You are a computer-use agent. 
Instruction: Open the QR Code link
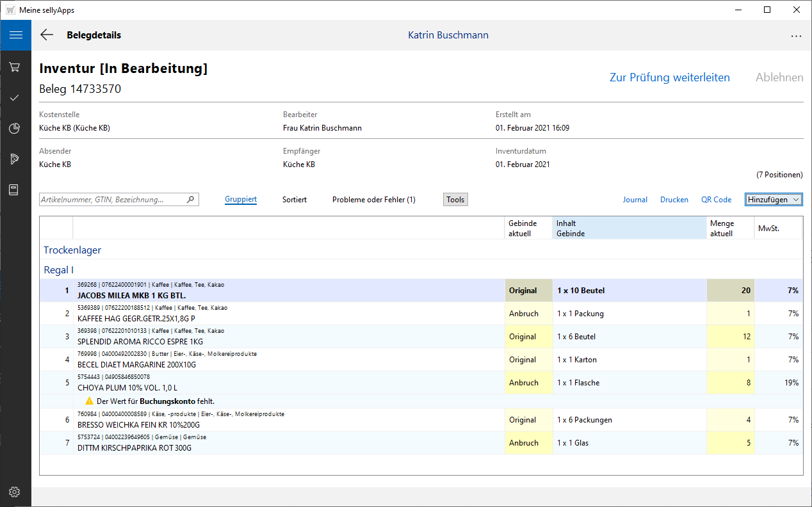[x=716, y=200]
